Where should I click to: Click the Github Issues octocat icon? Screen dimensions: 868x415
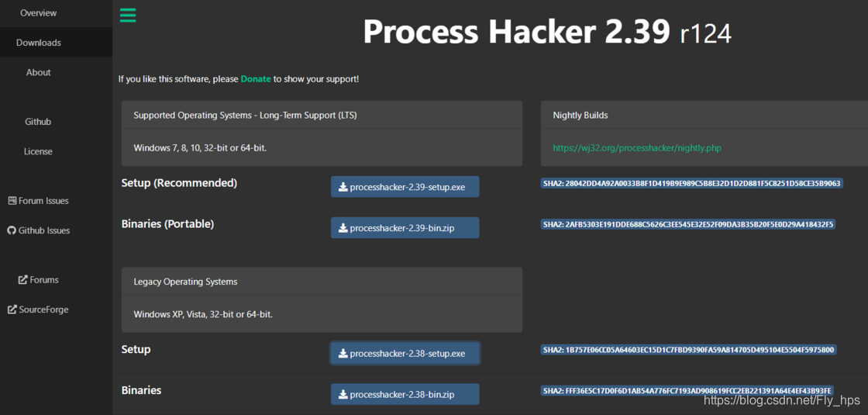click(12, 230)
